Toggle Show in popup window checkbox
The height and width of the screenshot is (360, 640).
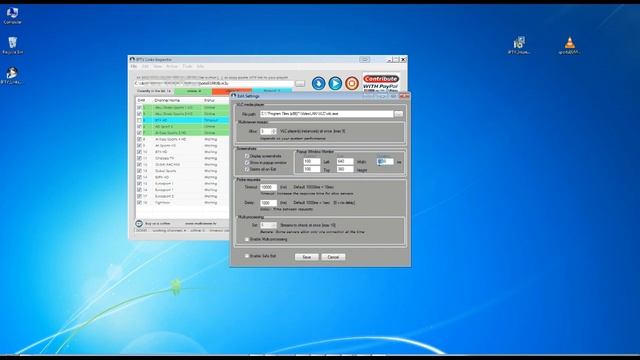[247, 162]
